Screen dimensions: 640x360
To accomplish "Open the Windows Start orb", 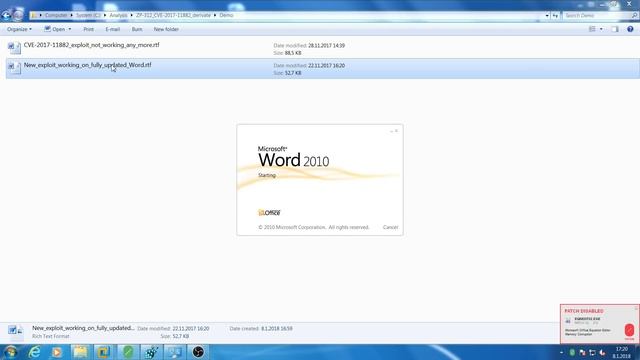I will 11,352.
